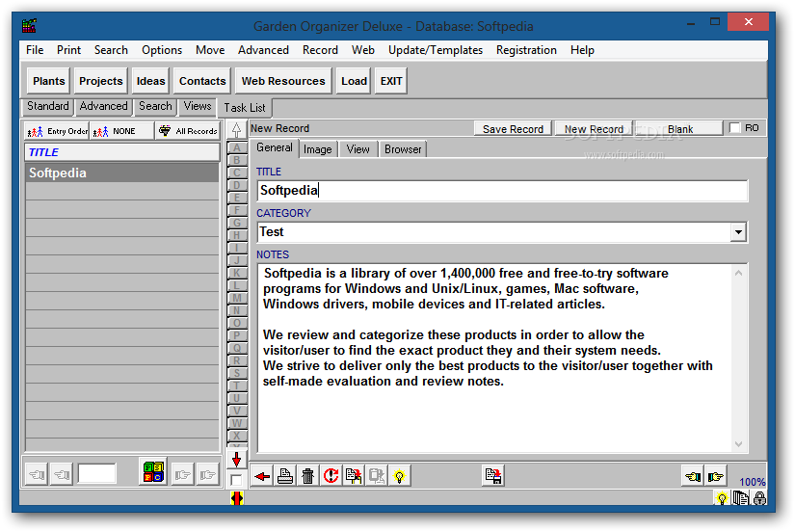Open the Help menu

coord(582,50)
